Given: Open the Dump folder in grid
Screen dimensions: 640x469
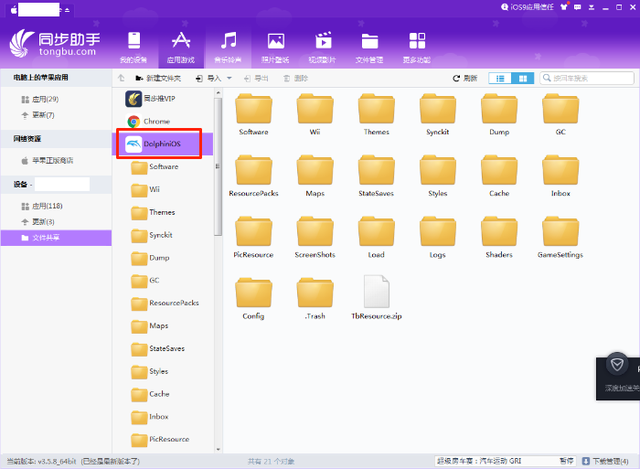Looking at the screenshot, I should pos(499,114).
